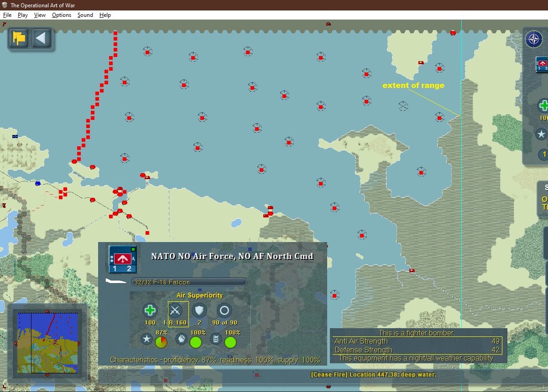Image resolution: width=548 pixels, height=392 pixels.
Task: Click the NATO compass emblem icon
Action: coord(534,40)
